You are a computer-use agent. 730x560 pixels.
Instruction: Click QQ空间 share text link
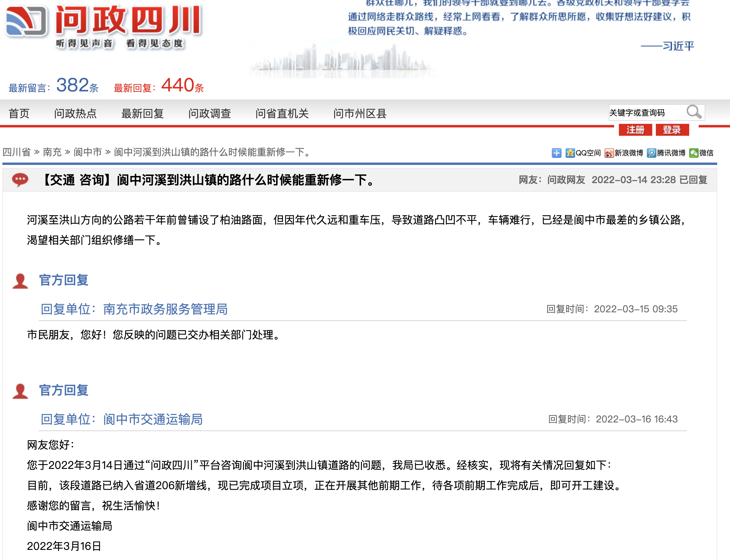[588, 153]
